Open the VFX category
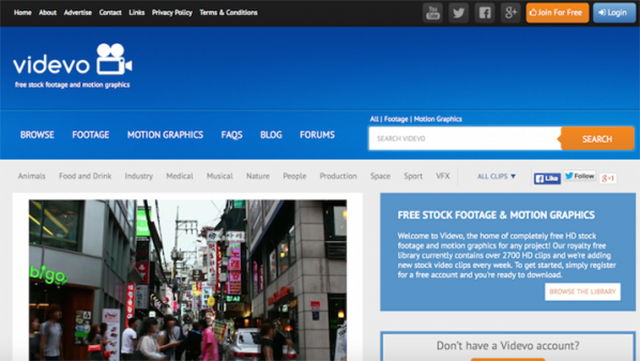Screen dimensions: 640x361 point(442,176)
